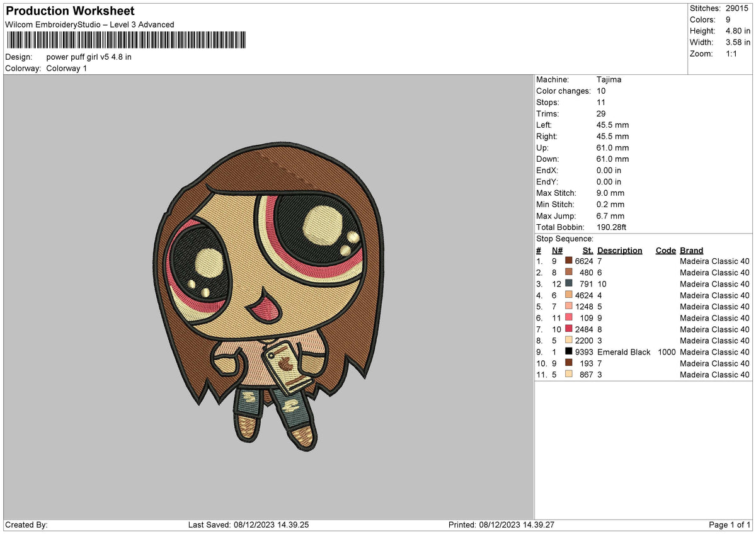Click the red swatch for stop 7
The width and height of the screenshot is (756, 534).
568,329
